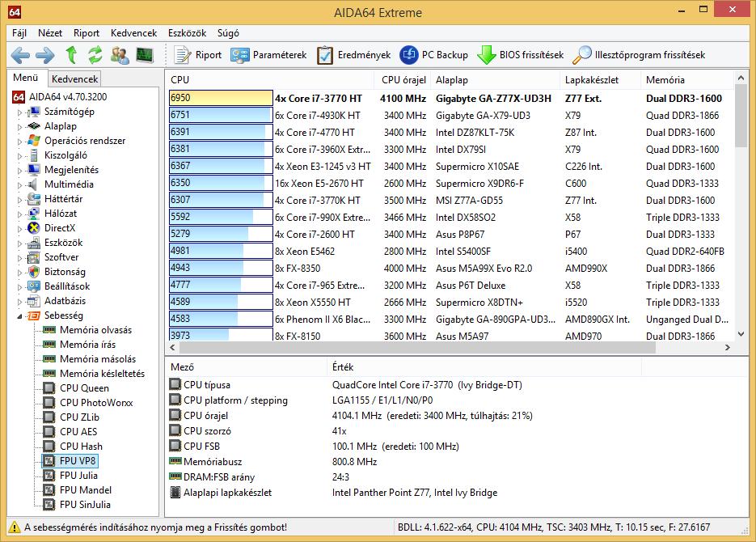Open FPU Mandel benchmark

[x=86, y=489]
